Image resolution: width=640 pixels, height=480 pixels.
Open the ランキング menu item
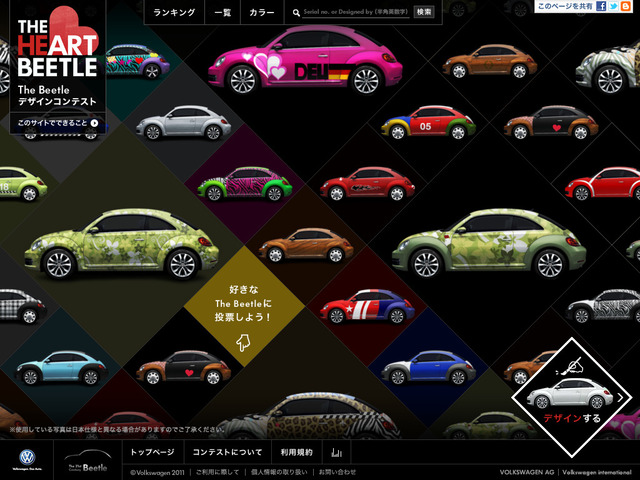(174, 12)
